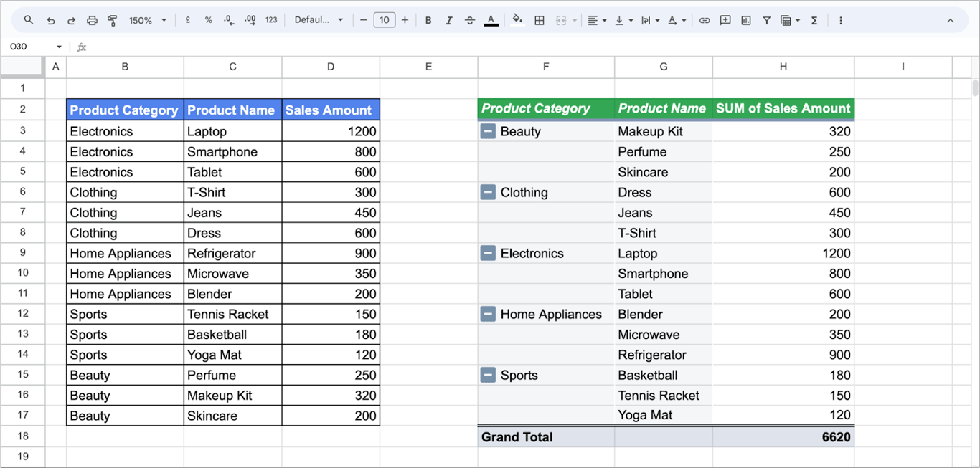The height and width of the screenshot is (468, 980).
Task: Click the font size field showing 10
Action: pyautogui.click(x=385, y=20)
